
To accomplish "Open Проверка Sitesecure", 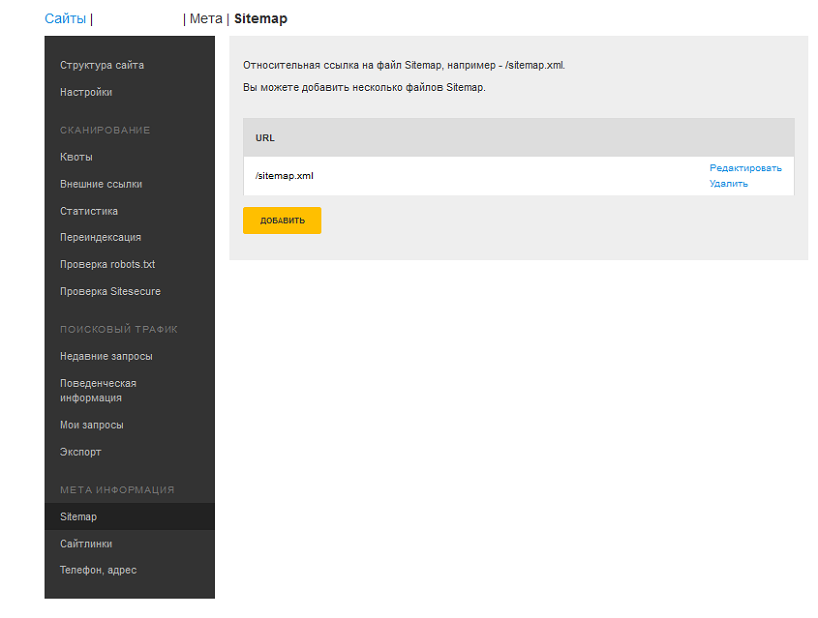I will (110, 292).
